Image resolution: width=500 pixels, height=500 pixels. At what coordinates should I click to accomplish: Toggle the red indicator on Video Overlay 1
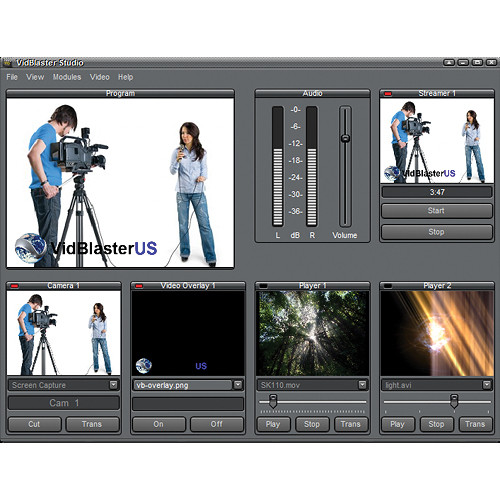[x=139, y=286]
